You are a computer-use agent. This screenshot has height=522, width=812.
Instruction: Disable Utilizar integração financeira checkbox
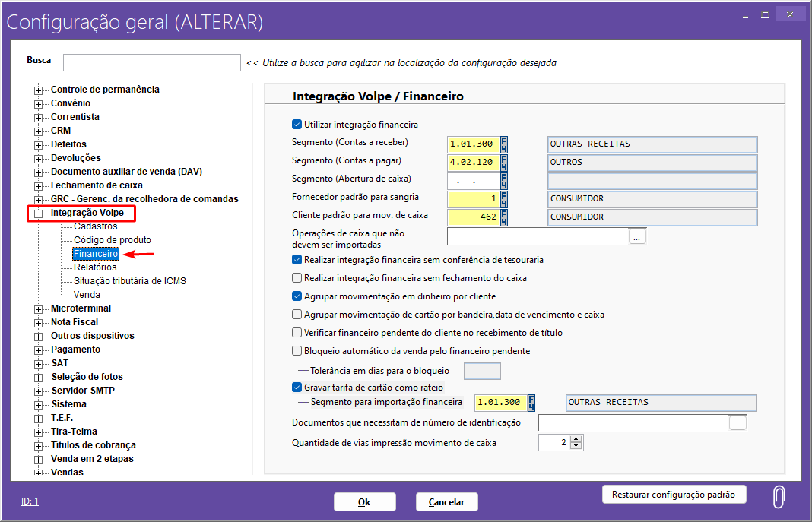[x=297, y=125]
